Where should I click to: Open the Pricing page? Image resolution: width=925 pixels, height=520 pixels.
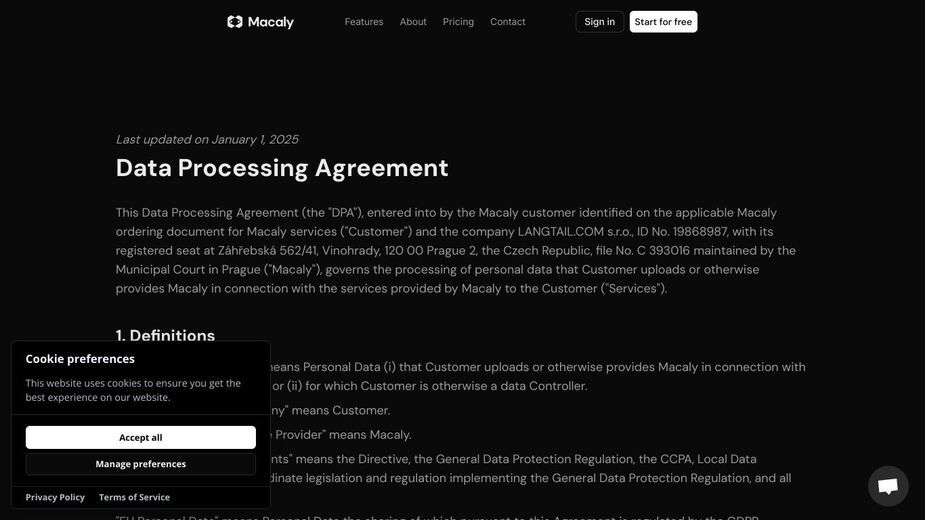coord(458,22)
